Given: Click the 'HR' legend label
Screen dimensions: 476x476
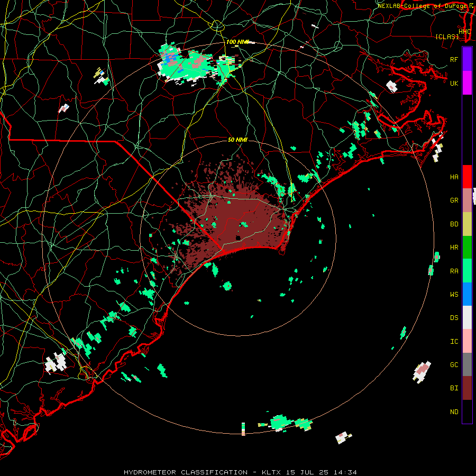Looking at the screenshot, I should coord(454,248).
